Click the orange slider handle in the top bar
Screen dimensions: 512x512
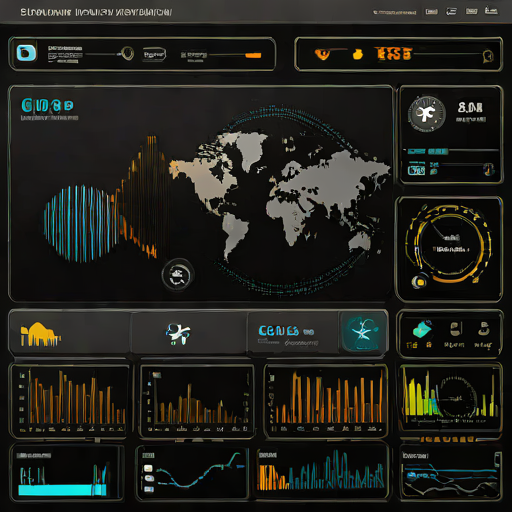[253, 55]
